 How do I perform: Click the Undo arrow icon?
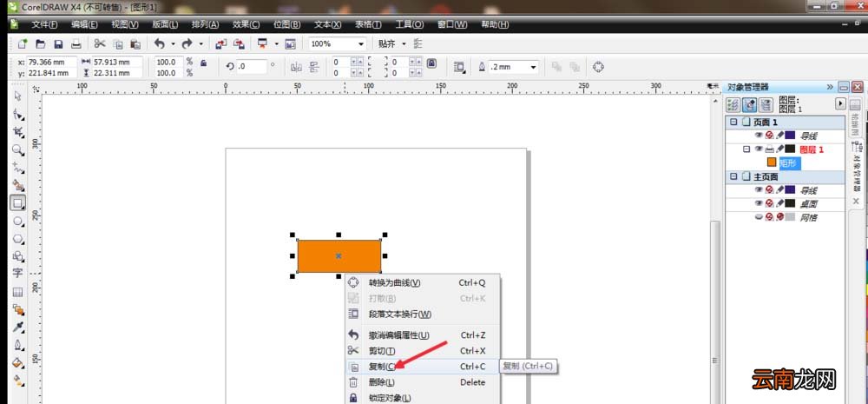point(160,43)
